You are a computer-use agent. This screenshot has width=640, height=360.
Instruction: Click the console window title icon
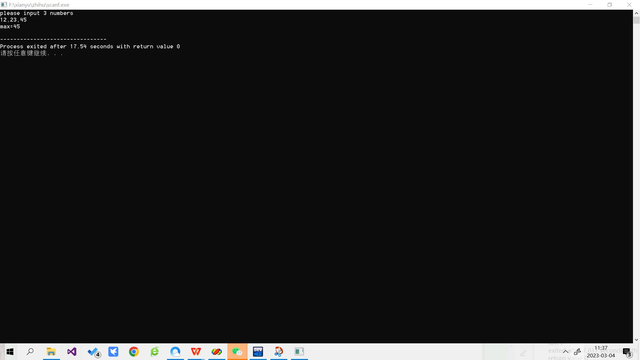(4, 5)
